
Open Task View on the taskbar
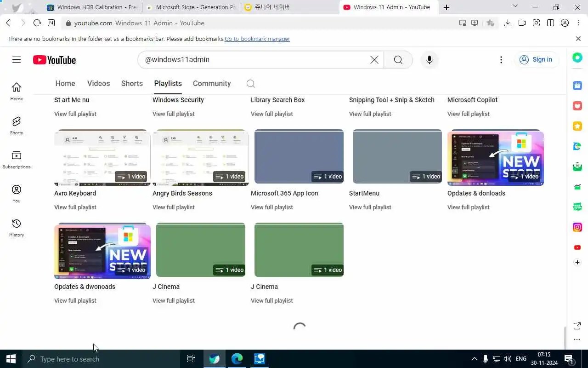(x=191, y=359)
